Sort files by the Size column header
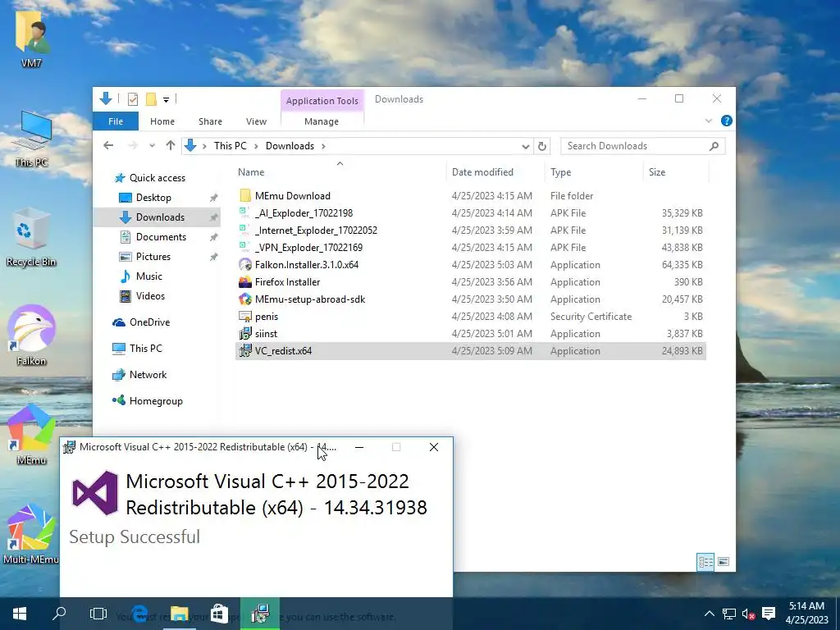The height and width of the screenshot is (630, 840). point(676,172)
